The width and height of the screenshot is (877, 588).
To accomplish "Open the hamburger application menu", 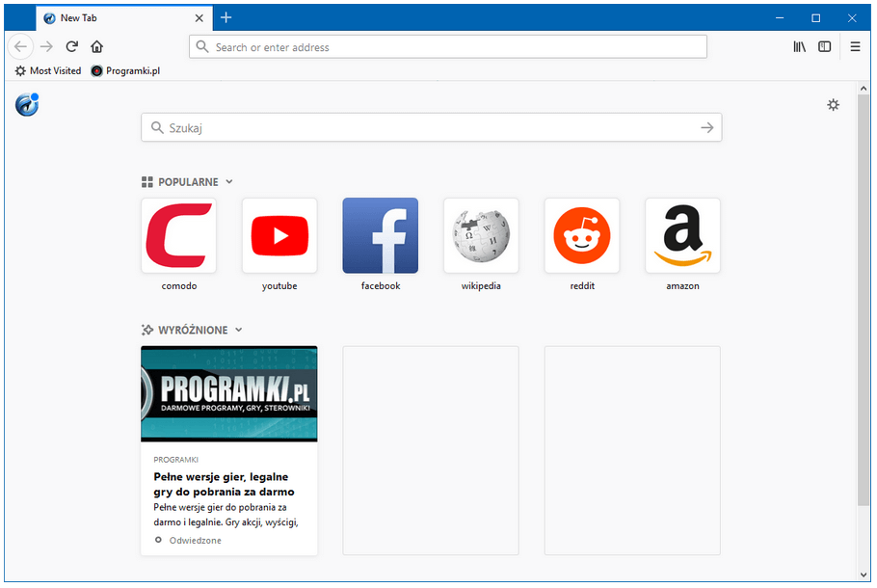I will pyautogui.click(x=855, y=47).
